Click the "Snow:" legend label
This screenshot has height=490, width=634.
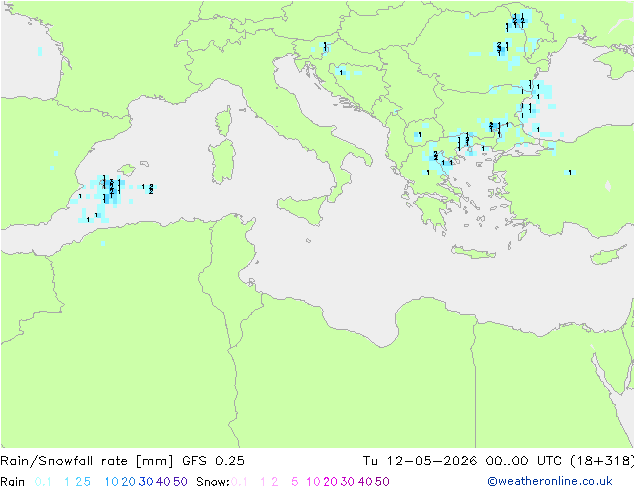point(213,482)
